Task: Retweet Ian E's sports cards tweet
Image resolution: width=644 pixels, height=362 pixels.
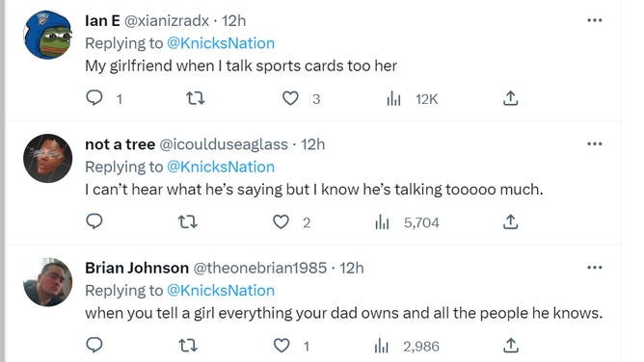Action: 195,98
